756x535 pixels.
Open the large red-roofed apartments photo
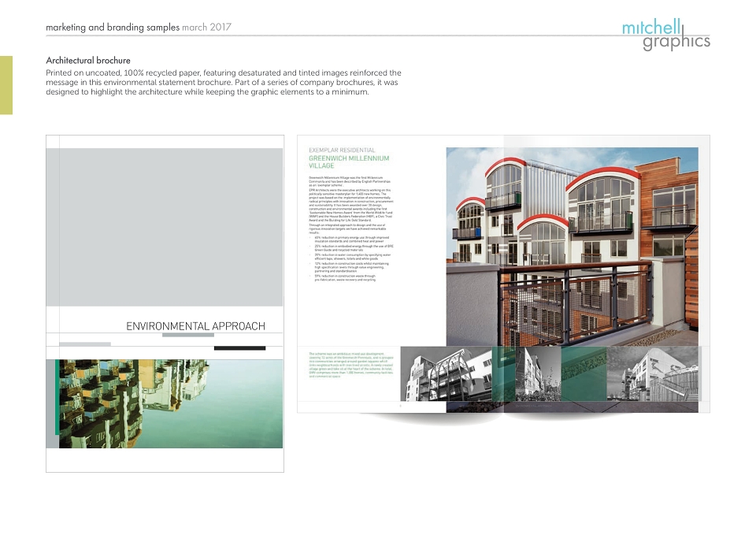[572, 247]
